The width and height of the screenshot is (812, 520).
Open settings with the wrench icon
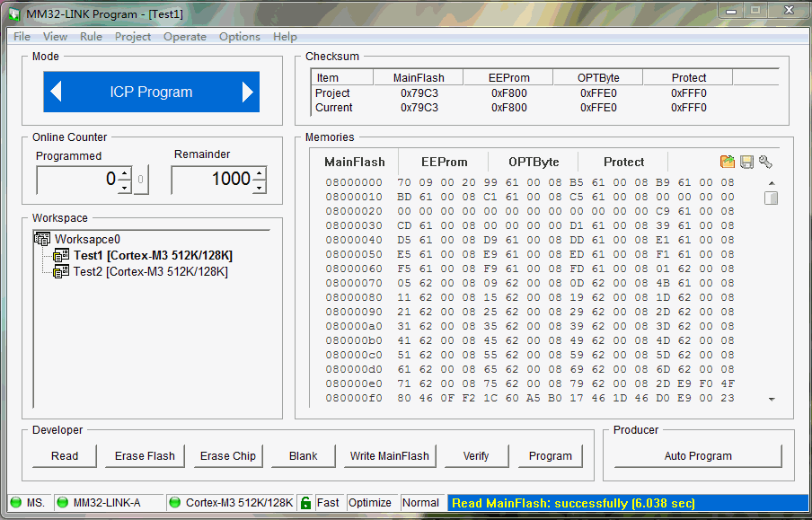[767, 161]
